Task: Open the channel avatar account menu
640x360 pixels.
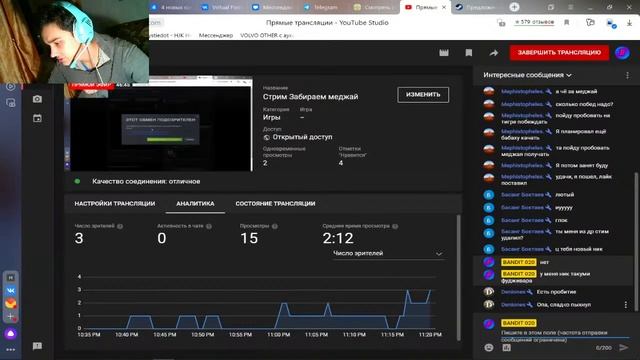Action: (622, 52)
